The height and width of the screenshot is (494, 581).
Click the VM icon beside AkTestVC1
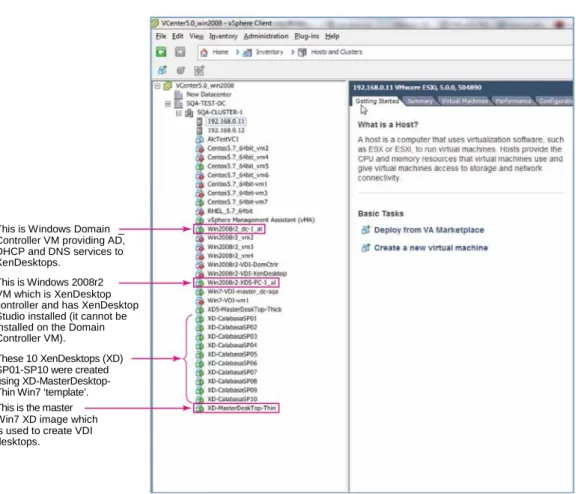pyautogui.click(x=200, y=139)
